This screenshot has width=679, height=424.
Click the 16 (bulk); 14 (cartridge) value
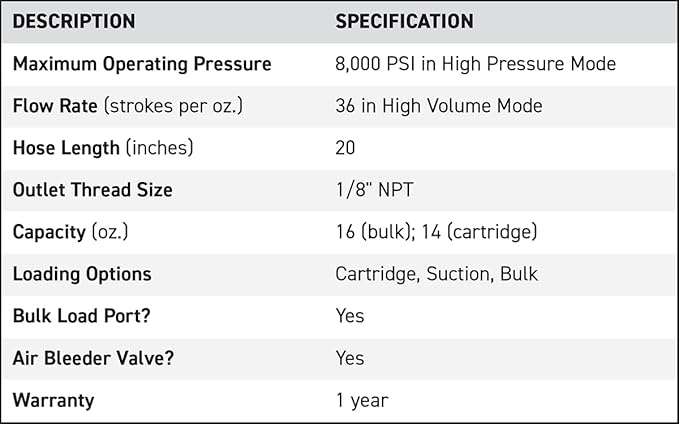pyautogui.click(x=436, y=232)
